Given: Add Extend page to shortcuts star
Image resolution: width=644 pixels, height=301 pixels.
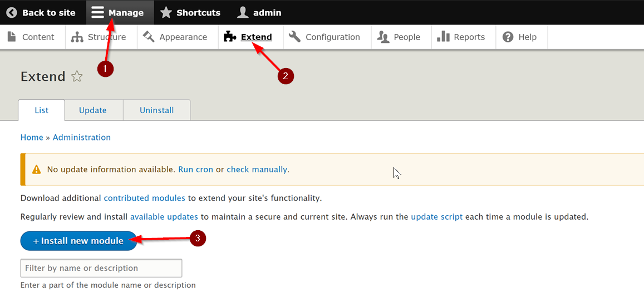Looking at the screenshot, I should pos(77,76).
